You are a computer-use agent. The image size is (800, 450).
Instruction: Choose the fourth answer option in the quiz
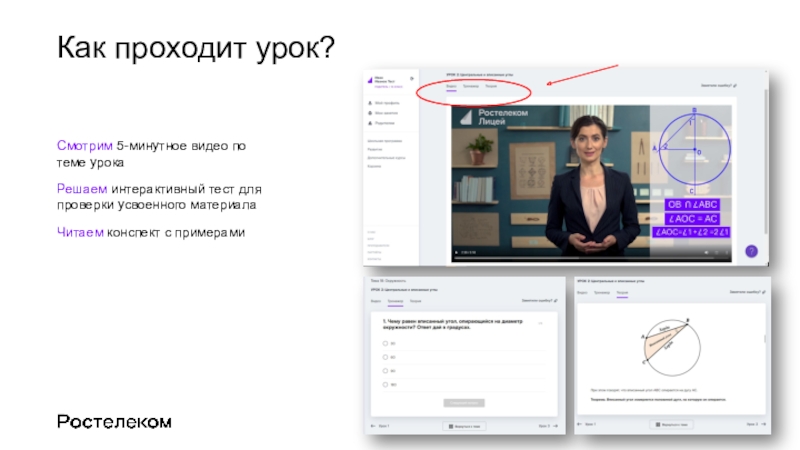[385, 383]
